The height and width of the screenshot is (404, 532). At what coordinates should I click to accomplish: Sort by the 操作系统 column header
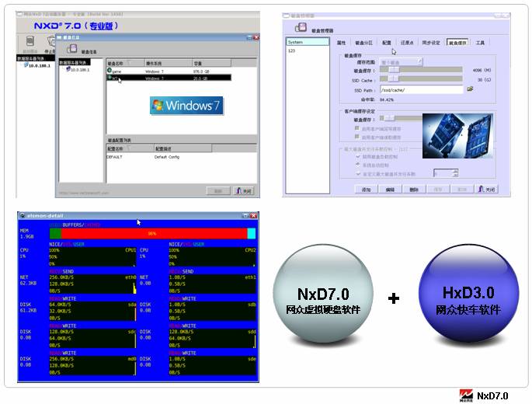169,63
